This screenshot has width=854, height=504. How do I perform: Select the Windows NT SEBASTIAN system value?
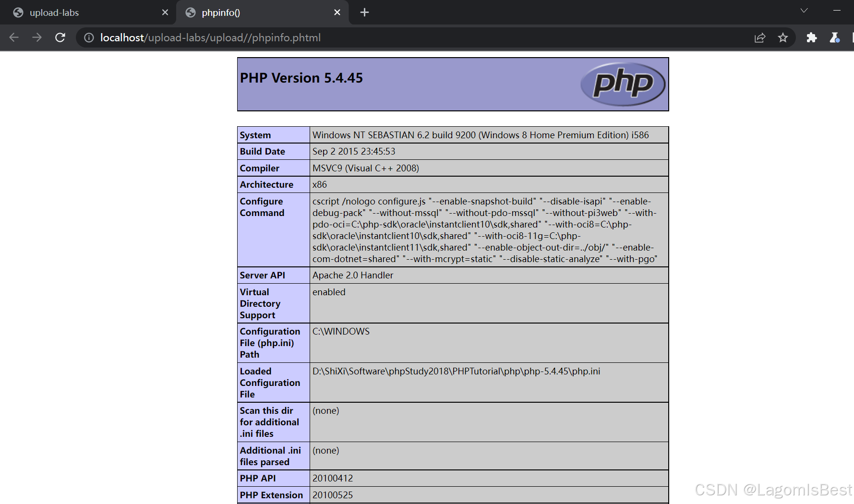tap(481, 135)
